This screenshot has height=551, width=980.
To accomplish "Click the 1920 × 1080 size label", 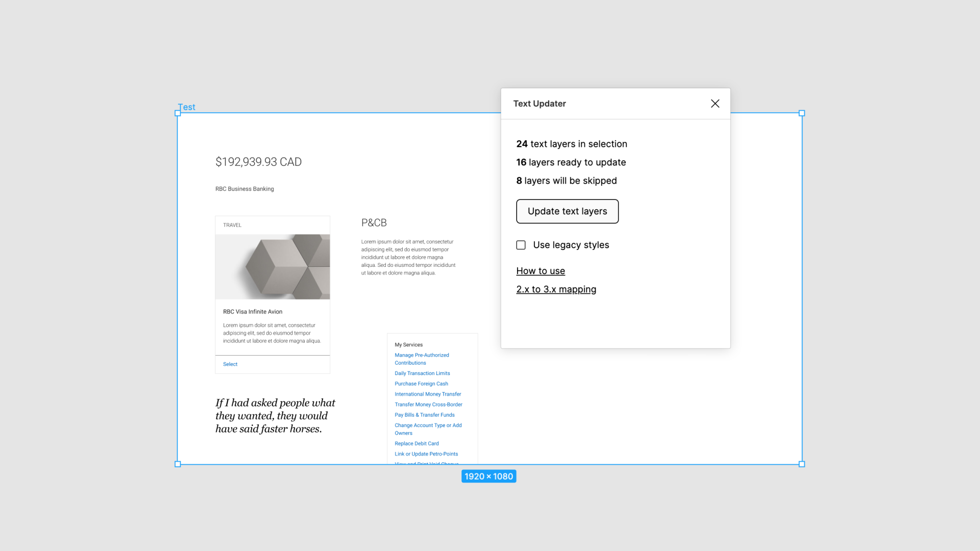I will 489,477.
